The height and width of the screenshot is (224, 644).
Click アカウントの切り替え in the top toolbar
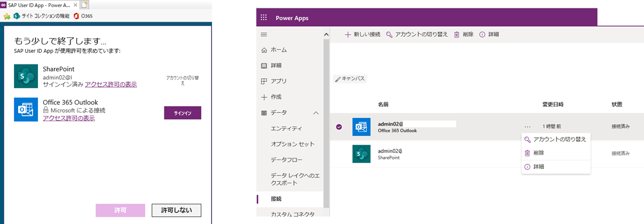point(417,34)
